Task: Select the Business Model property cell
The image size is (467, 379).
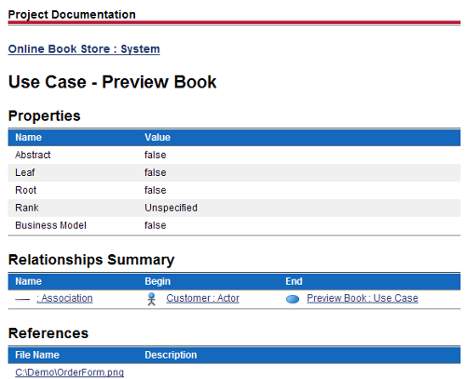Action: pyautogui.click(x=51, y=226)
